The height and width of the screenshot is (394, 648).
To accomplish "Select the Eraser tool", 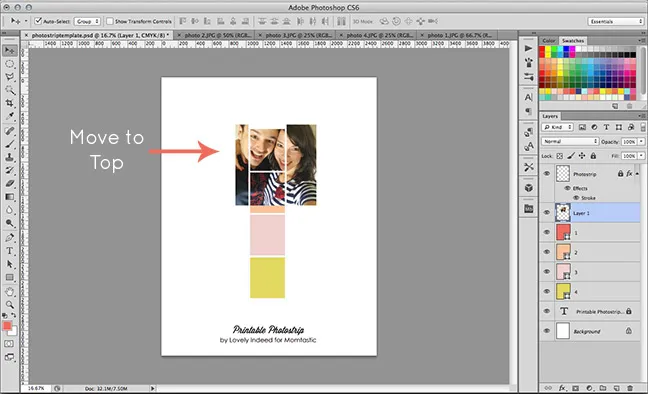I will pos(9,184).
